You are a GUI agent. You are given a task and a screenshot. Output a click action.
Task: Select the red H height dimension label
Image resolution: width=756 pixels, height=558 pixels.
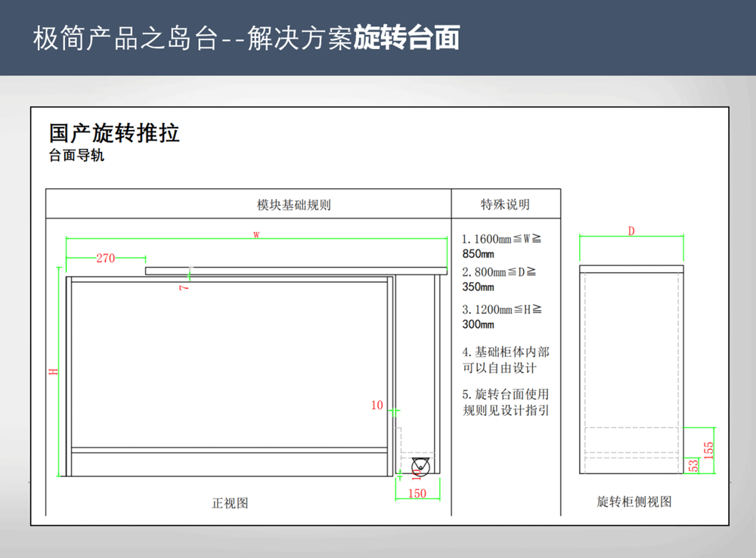coord(54,372)
